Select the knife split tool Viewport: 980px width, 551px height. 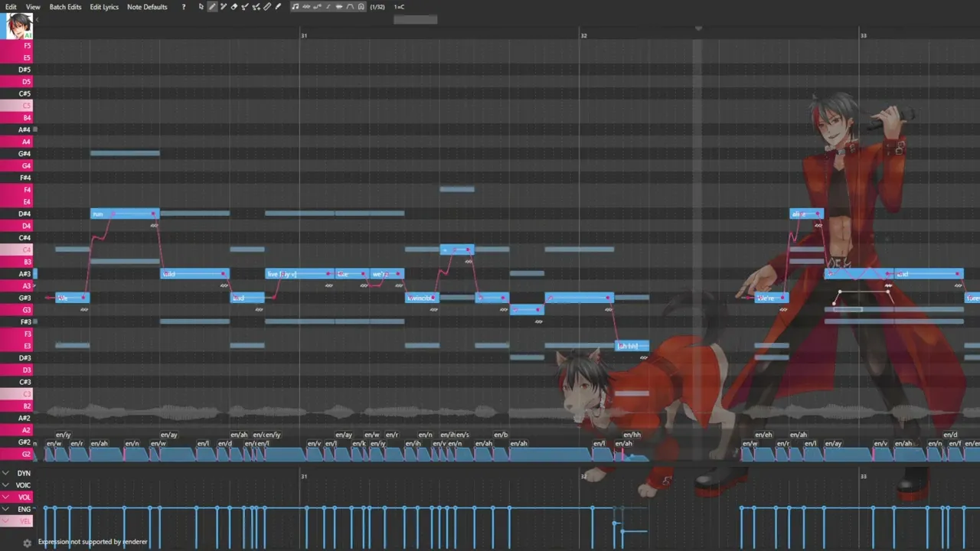(x=267, y=7)
